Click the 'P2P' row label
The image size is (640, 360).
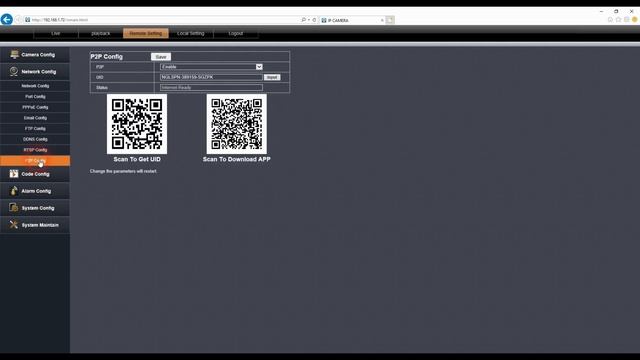pyautogui.click(x=100, y=67)
